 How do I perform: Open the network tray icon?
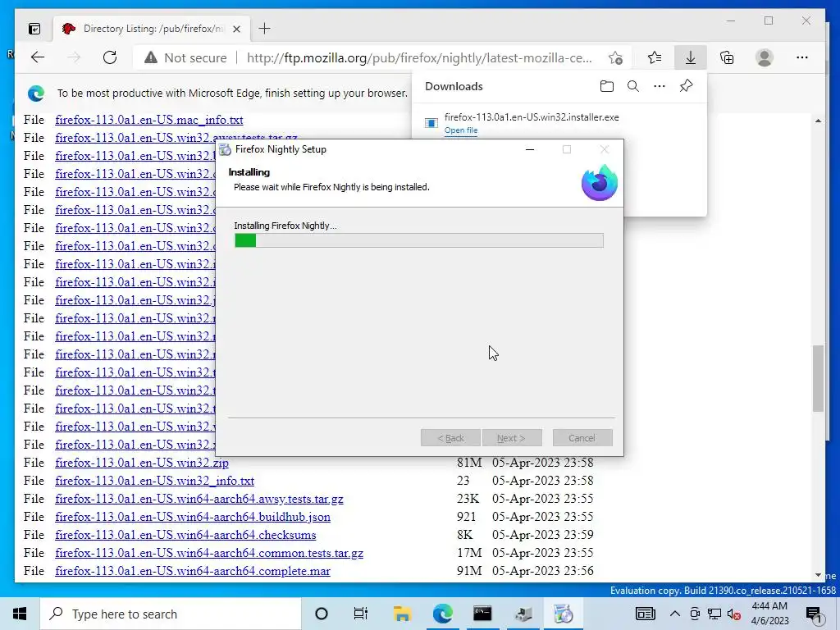pos(714,614)
